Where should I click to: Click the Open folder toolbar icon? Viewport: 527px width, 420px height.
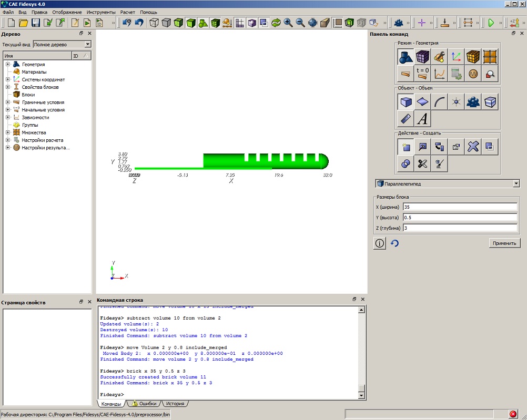click(x=23, y=23)
